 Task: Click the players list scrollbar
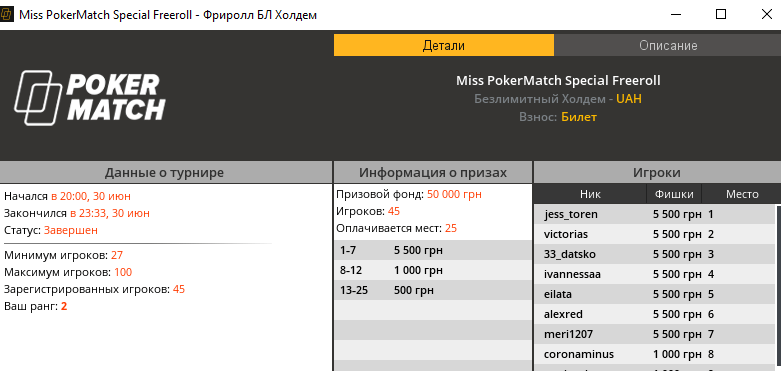click(778, 288)
